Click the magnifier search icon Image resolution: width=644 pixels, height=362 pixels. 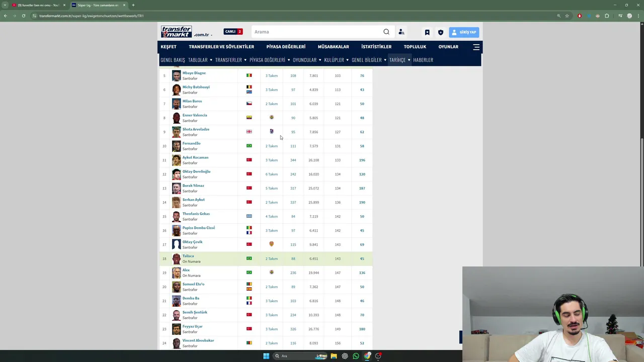pyautogui.click(x=386, y=32)
